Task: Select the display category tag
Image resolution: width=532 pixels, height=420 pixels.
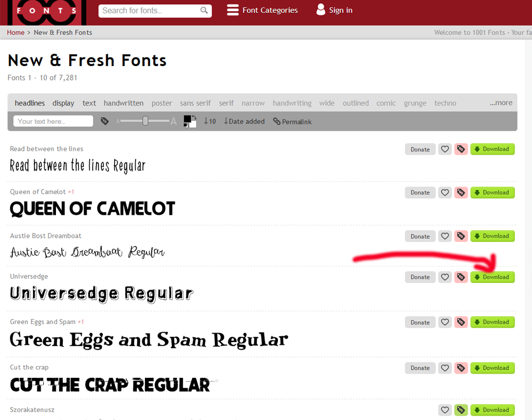Action: point(63,103)
